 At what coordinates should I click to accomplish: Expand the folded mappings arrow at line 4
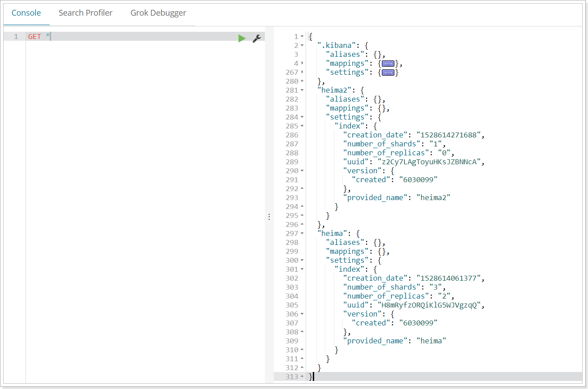302,64
